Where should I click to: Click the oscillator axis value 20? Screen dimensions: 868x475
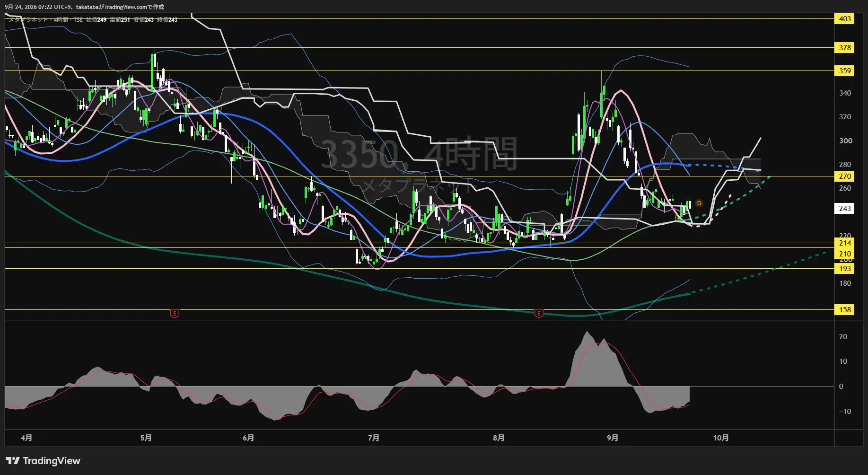(843, 337)
